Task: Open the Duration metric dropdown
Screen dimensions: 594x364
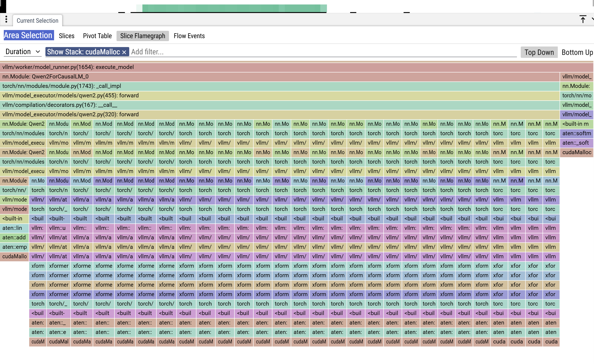Action: [x=23, y=52]
